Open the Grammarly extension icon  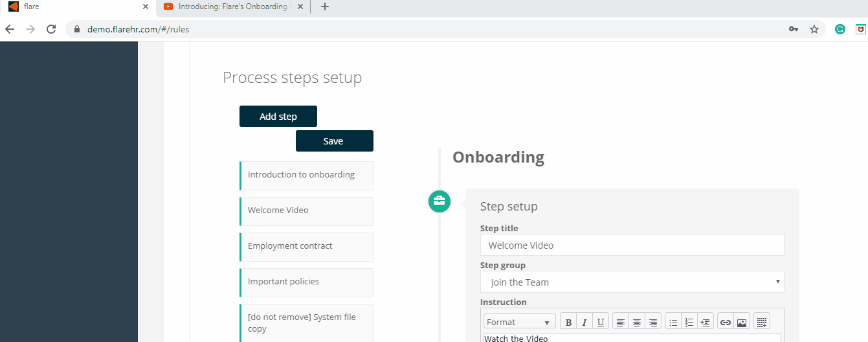pos(840,29)
